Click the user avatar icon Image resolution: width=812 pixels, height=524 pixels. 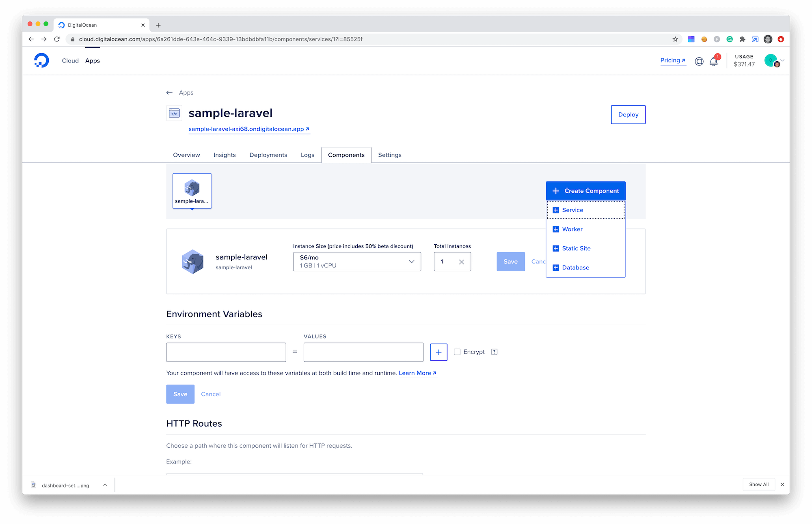coord(771,60)
